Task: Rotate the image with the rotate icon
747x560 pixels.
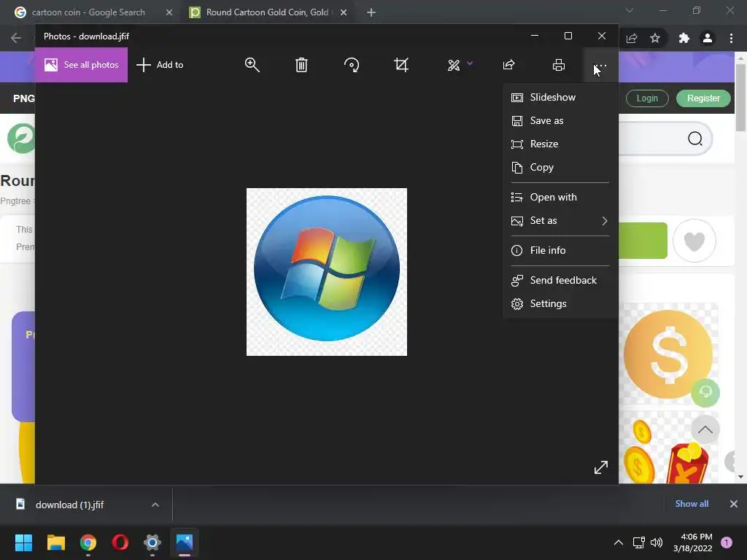Action: click(351, 65)
